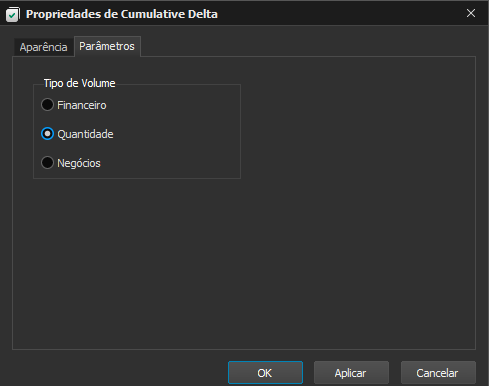Click the Propriedades de Cumulative Delta title text
This screenshot has height=386, width=489.
(122, 14)
